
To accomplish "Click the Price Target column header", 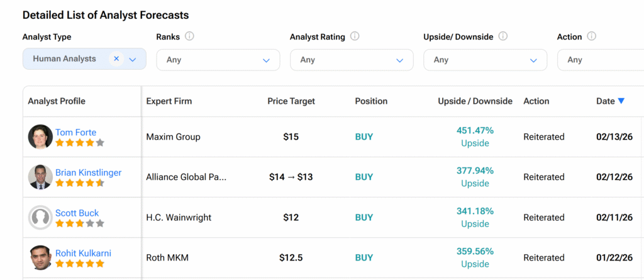I will [x=291, y=101].
